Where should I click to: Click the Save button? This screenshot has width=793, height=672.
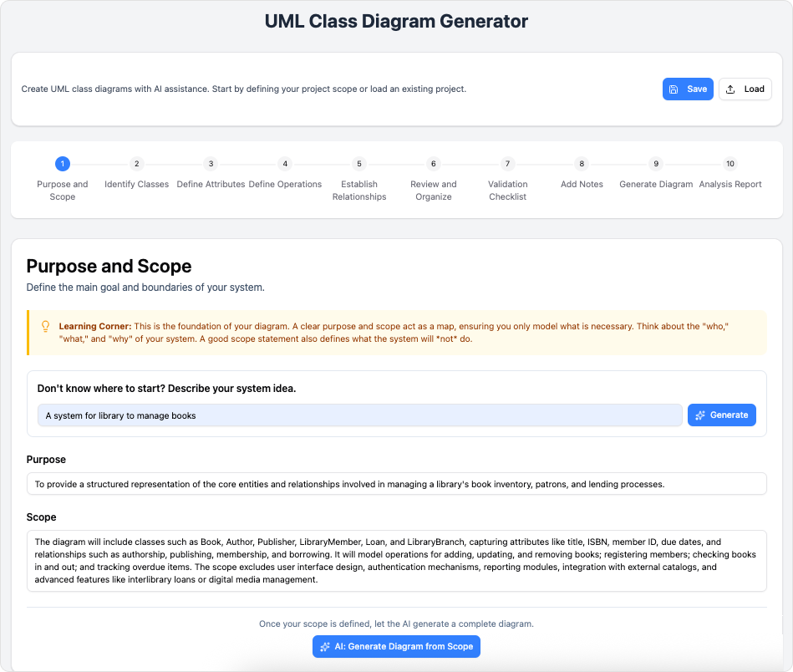(x=688, y=89)
